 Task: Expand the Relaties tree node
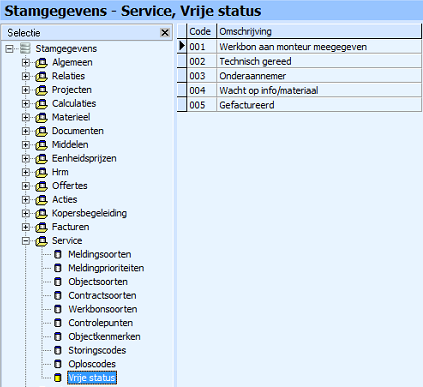26,76
